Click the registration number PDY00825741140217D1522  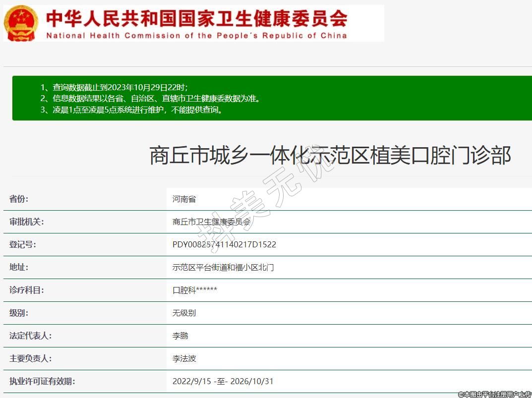tap(224, 245)
